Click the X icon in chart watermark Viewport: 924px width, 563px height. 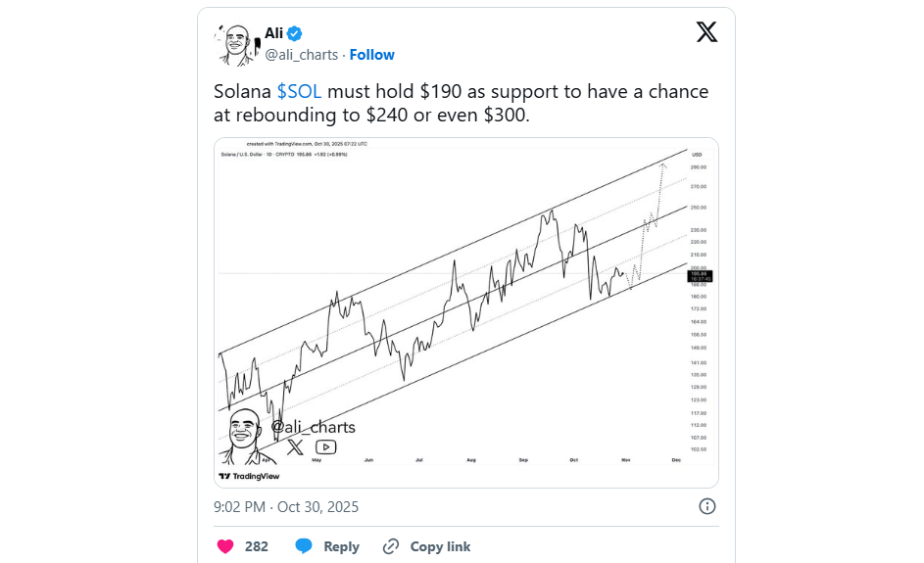tap(296, 447)
